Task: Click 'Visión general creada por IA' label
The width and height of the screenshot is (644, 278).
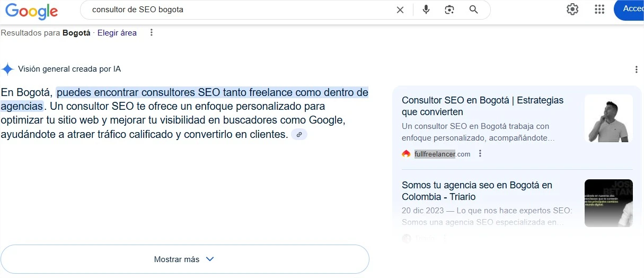Action: 69,69
